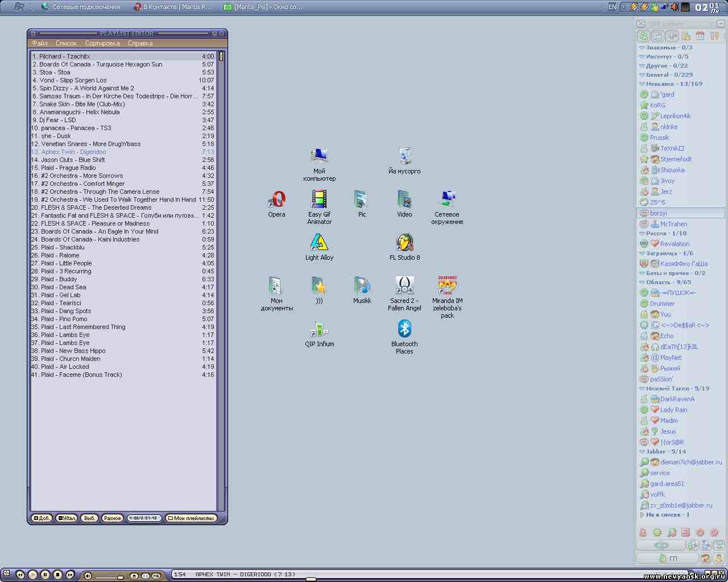Go to previous track in player bar
Viewport: 728px width, 582px height.
click(20, 575)
